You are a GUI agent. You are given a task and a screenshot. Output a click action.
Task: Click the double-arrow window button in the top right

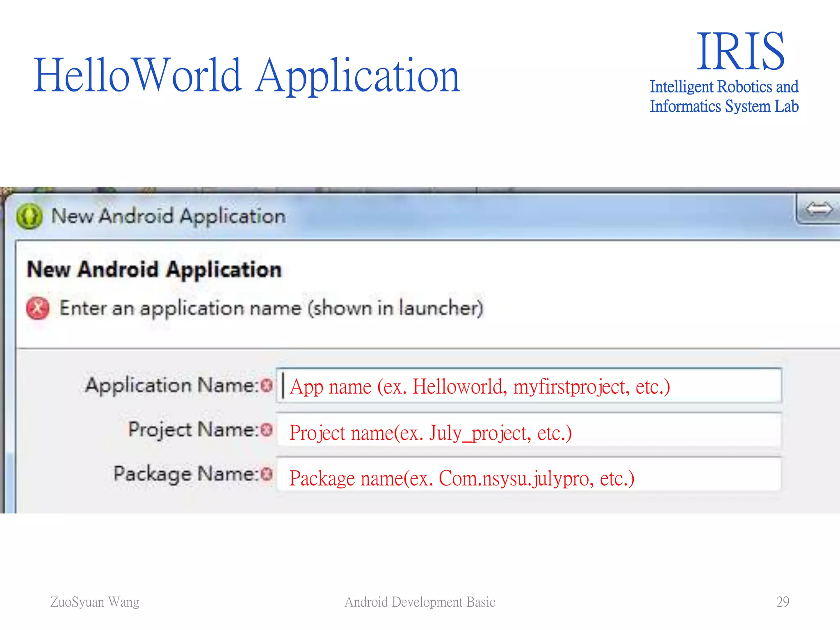tap(818, 209)
